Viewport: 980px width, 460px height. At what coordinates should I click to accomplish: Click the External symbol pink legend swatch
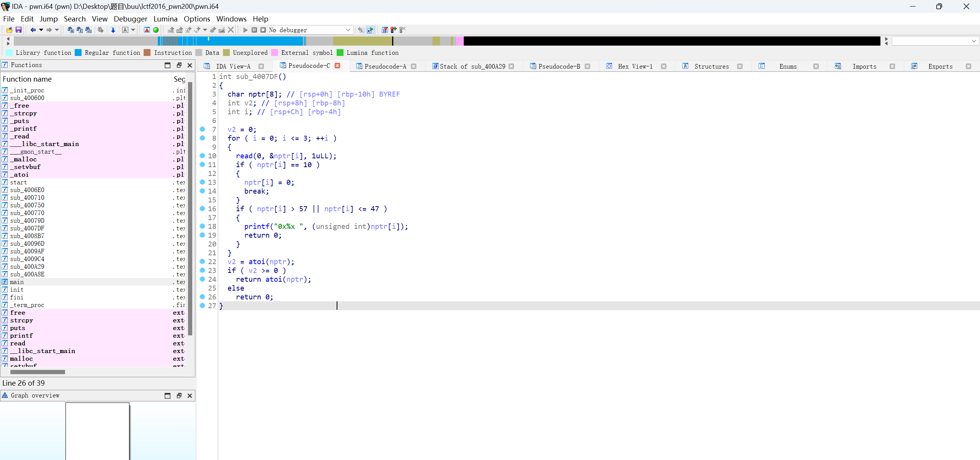tap(274, 53)
